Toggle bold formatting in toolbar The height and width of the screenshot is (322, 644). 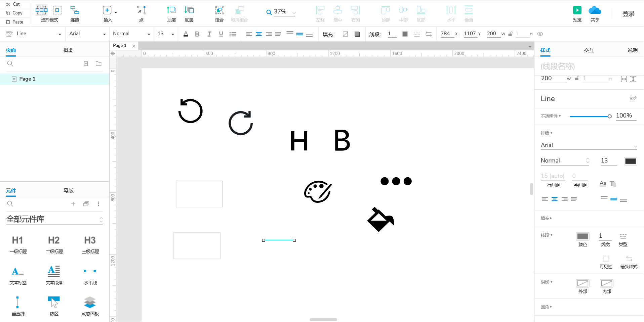tap(197, 34)
